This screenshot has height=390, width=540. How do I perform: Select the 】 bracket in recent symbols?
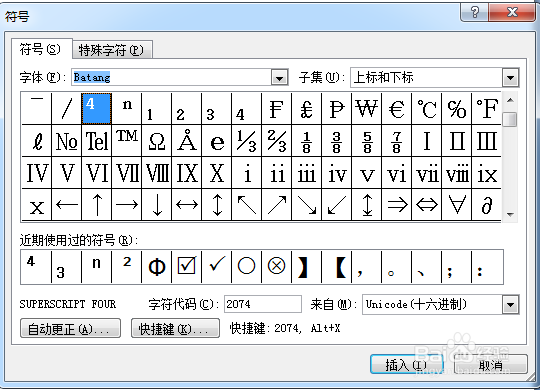pos(307,267)
